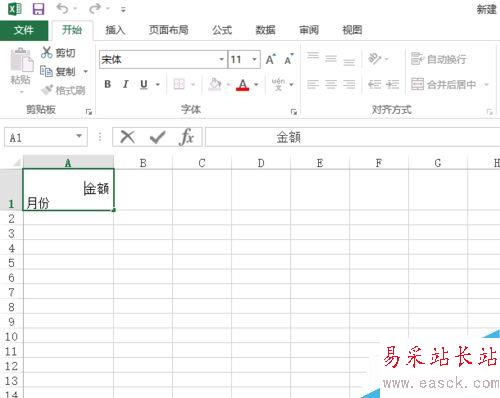Increase the indent

(x=393, y=84)
